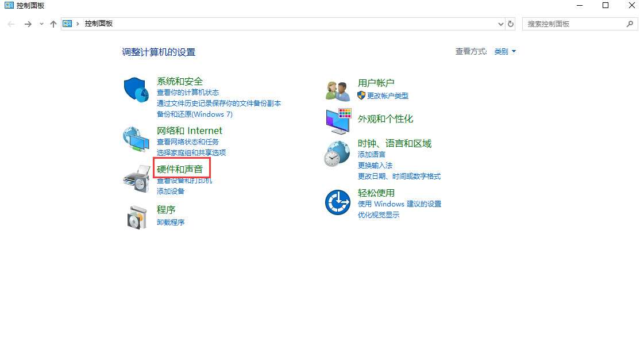Select 更改帐户类型 under 用户帐户
644x360 pixels.
click(389, 95)
